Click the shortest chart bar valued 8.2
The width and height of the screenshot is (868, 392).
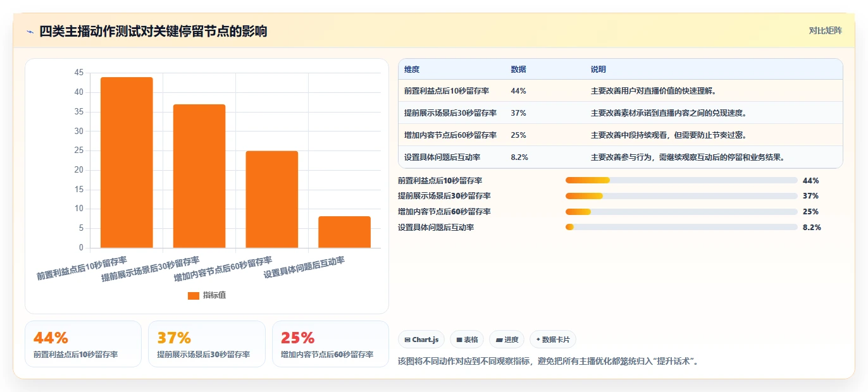point(345,232)
